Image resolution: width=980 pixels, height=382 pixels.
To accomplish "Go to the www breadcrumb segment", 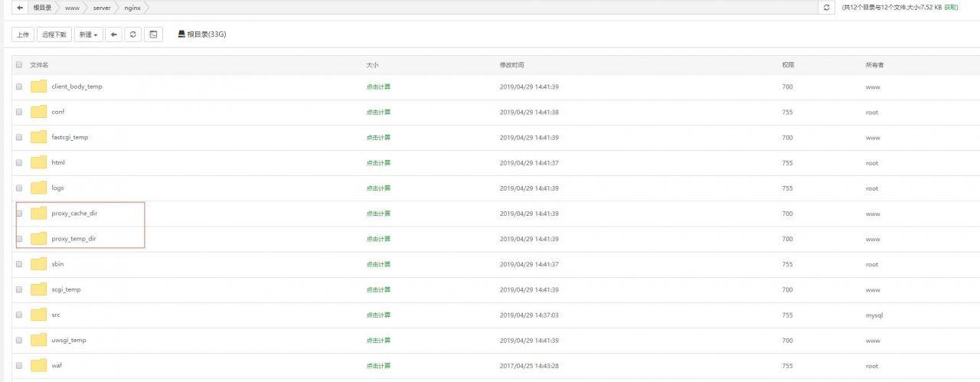I will point(72,8).
